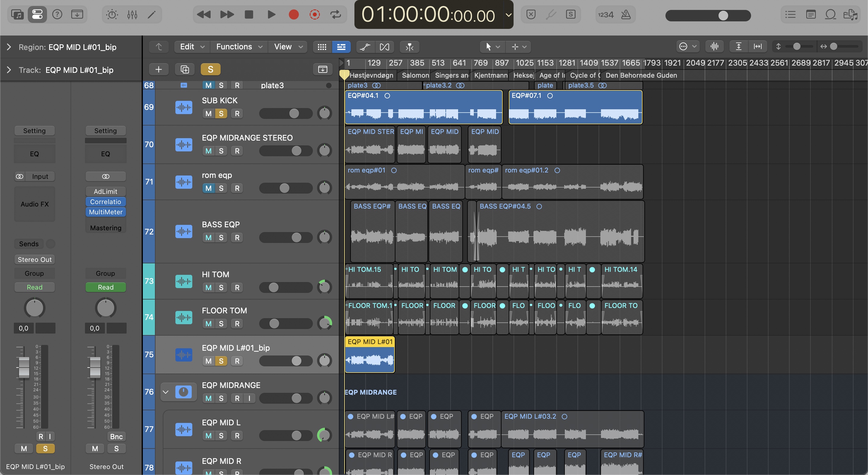Select the Salomon arrangement marker

(x=415, y=75)
